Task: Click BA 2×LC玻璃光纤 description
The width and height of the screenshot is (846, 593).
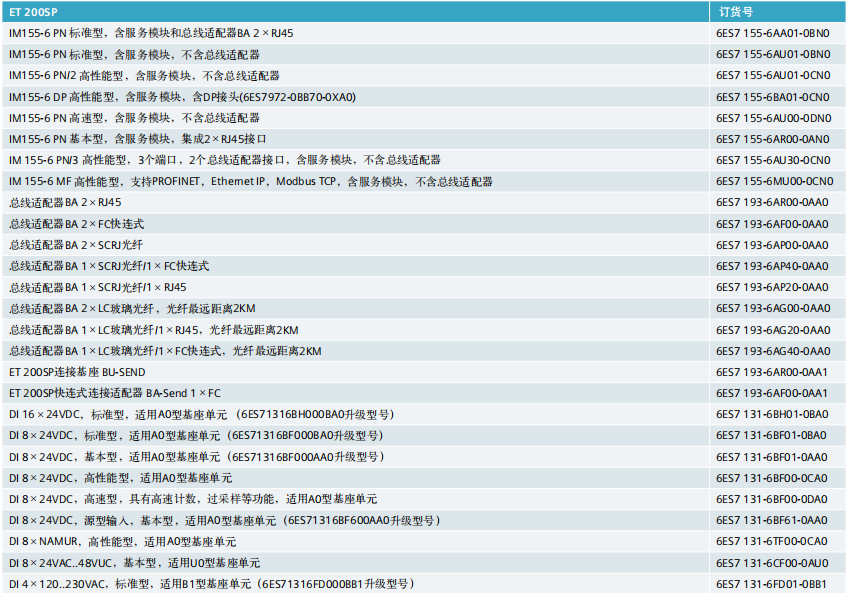Action: click(x=132, y=308)
